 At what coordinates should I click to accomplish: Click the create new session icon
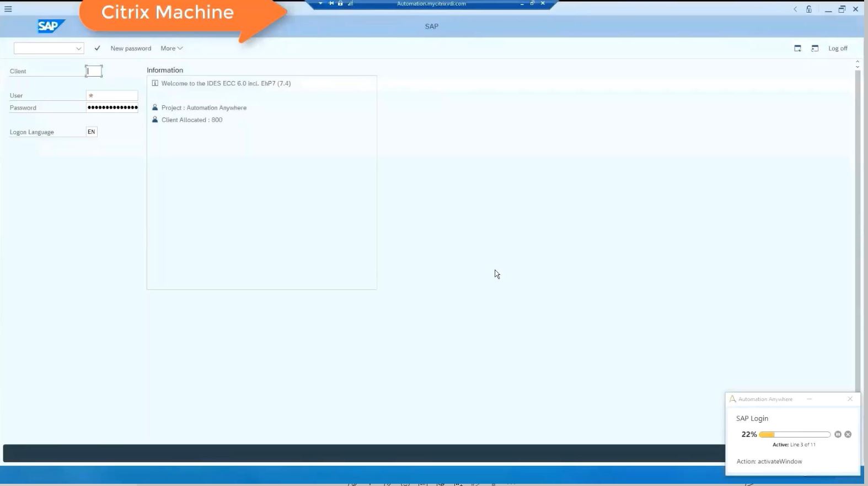coord(797,48)
